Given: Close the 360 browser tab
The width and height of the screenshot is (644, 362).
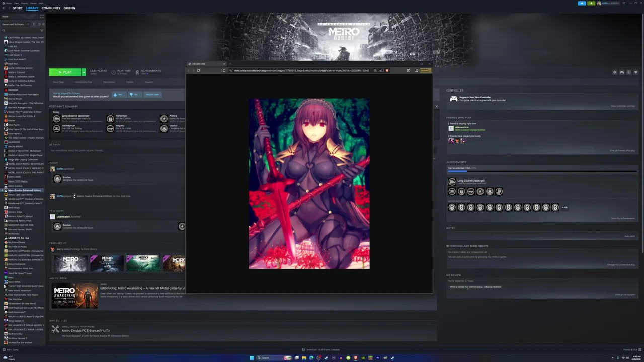Looking at the screenshot, I should tap(224, 64).
